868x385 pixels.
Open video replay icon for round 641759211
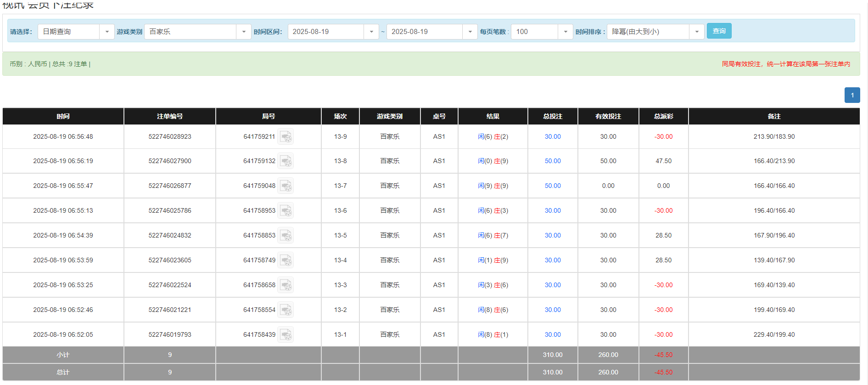[x=286, y=137]
